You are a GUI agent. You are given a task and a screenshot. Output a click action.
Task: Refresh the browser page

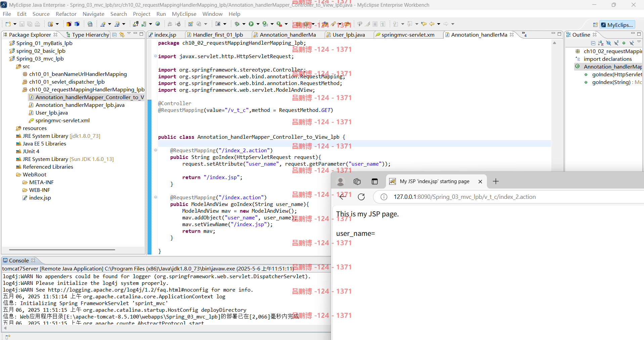tap(361, 197)
